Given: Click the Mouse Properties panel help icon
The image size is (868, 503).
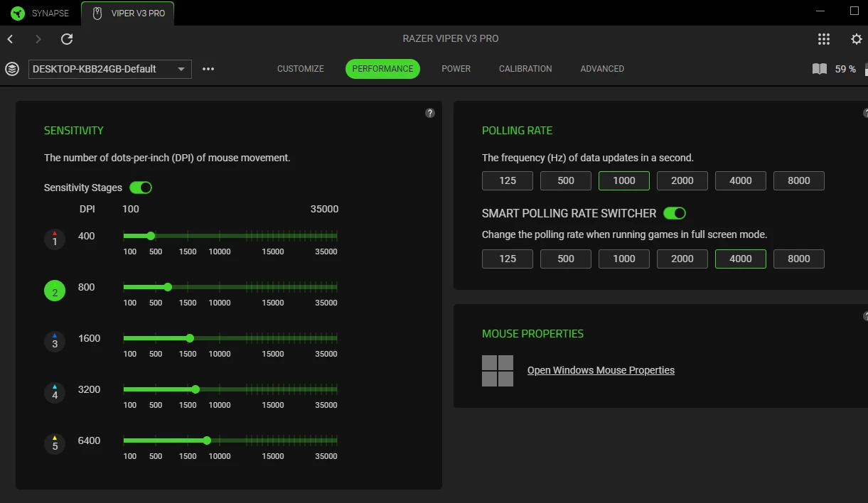Looking at the screenshot, I should [866, 316].
